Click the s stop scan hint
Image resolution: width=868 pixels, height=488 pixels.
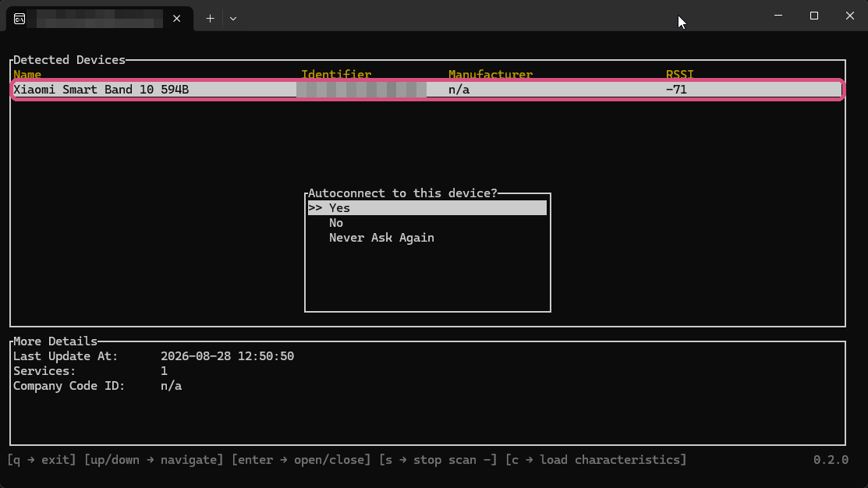[438, 461]
